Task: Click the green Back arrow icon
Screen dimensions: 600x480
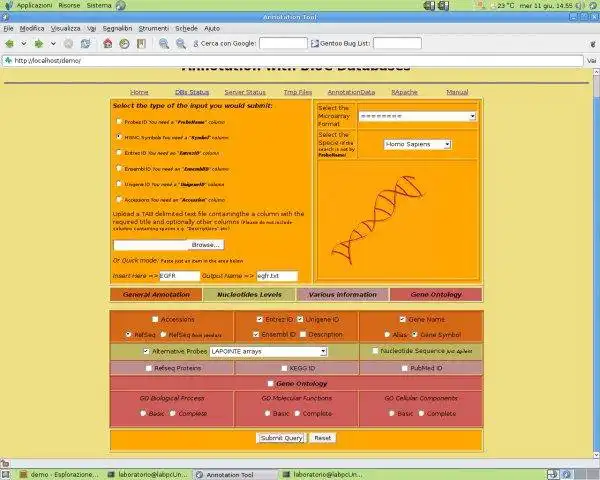Action: 9,44
